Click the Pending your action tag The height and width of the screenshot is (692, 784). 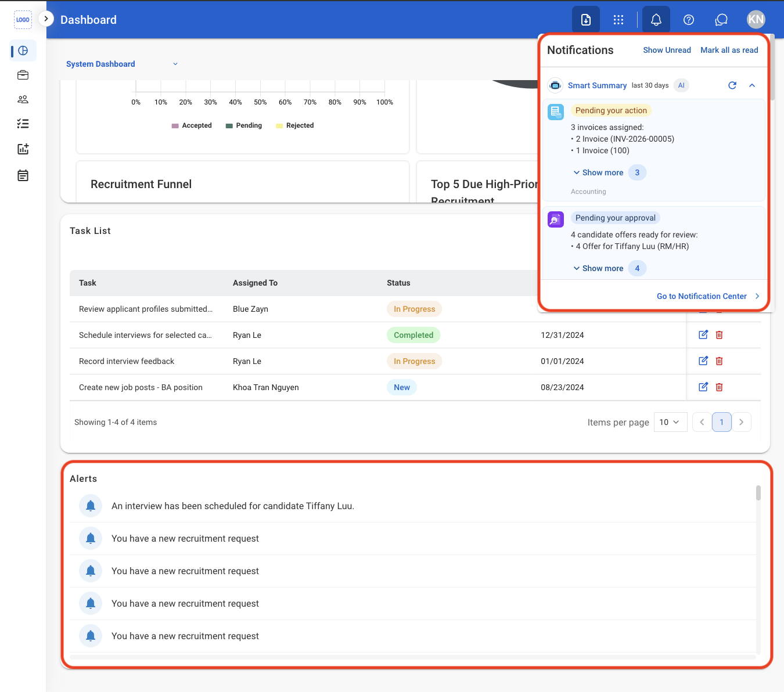click(611, 110)
